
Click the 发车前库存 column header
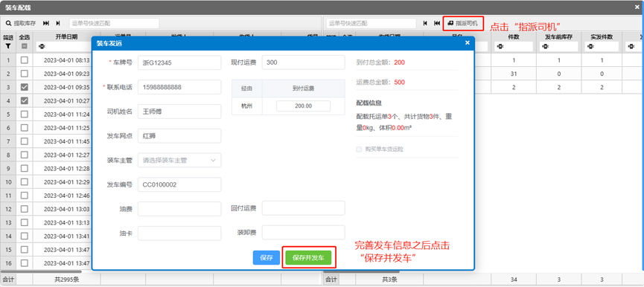(558, 36)
